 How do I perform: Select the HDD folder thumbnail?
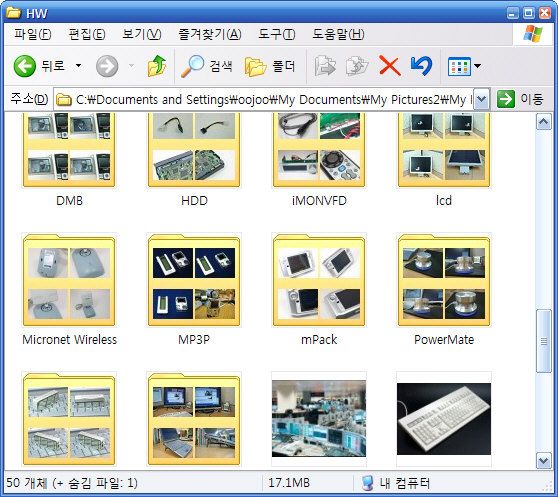(194, 150)
